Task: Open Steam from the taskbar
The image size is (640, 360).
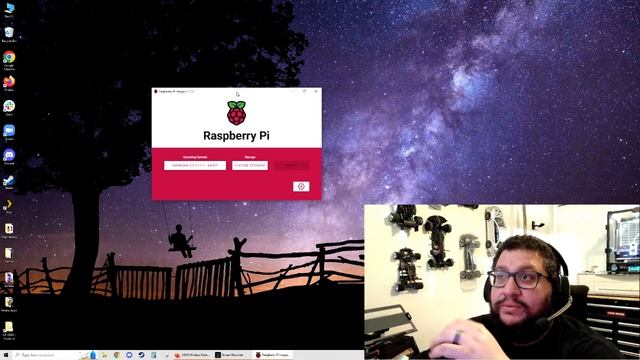Action: point(141,355)
